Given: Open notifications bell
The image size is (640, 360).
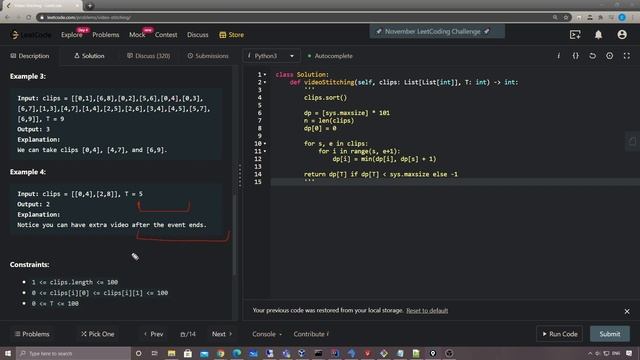Looking at the screenshot, I should (598, 35).
